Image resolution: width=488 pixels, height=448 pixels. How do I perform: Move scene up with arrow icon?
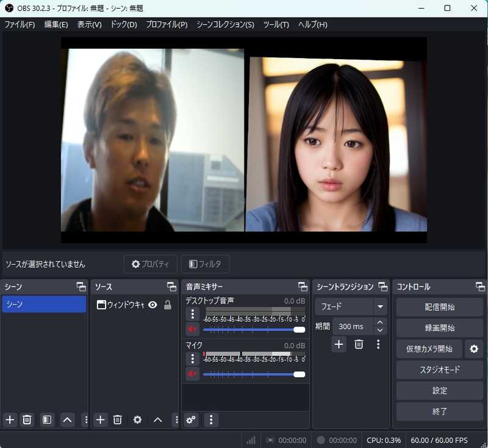click(x=67, y=420)
